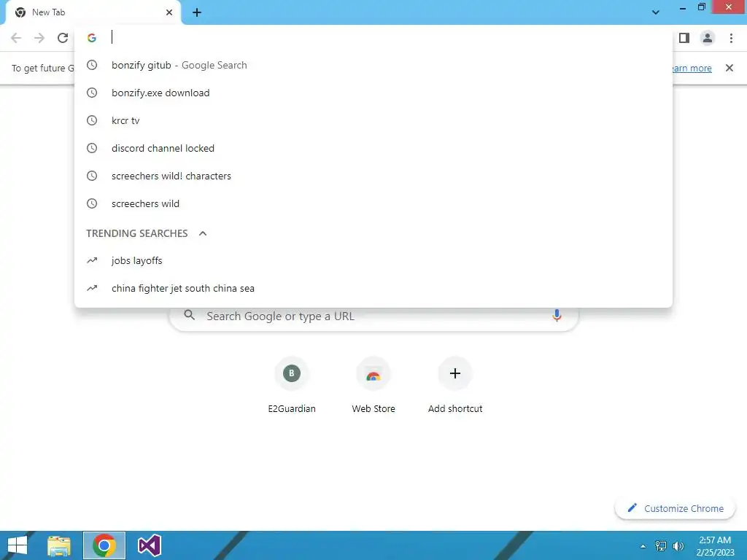Choose suggestion 'bonzify.exe download'
This screenshot has width=747, height=560.
[x=373, y=93]
